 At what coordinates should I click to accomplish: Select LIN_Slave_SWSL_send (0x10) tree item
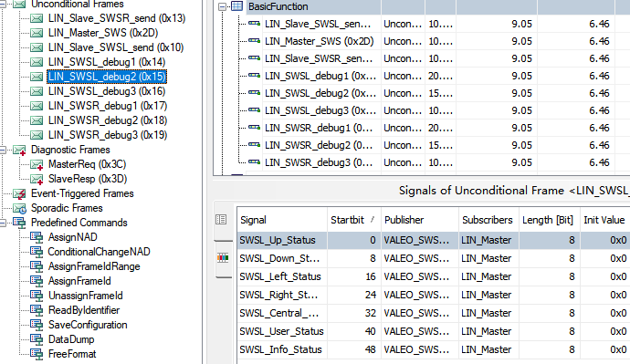[116, 47]
